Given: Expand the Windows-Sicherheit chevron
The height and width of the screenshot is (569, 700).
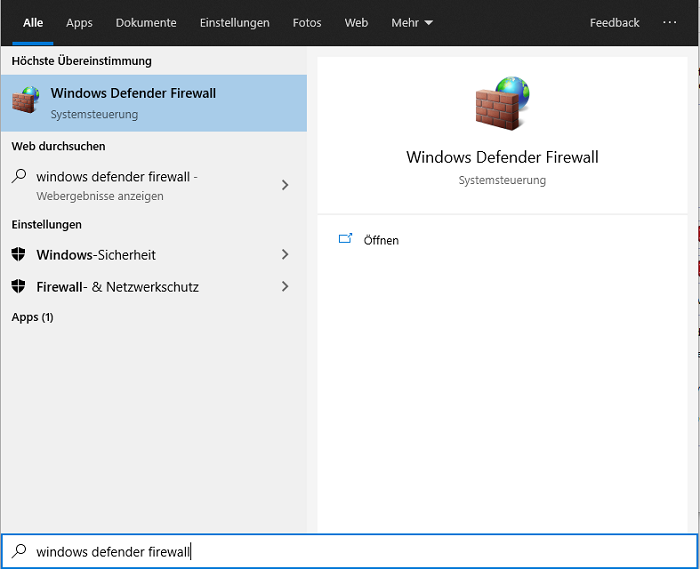Looking at the screenshot, I should (285, 254).
